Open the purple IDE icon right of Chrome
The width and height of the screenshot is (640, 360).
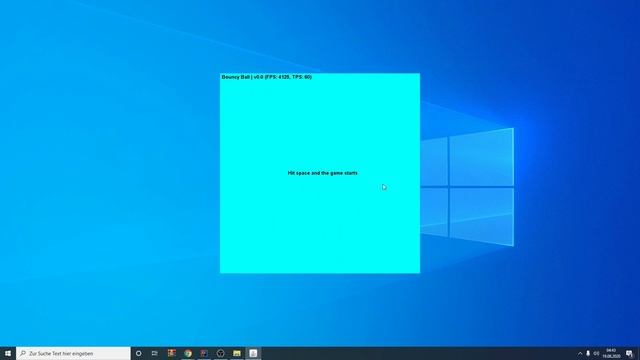click(x=204, y=353)
